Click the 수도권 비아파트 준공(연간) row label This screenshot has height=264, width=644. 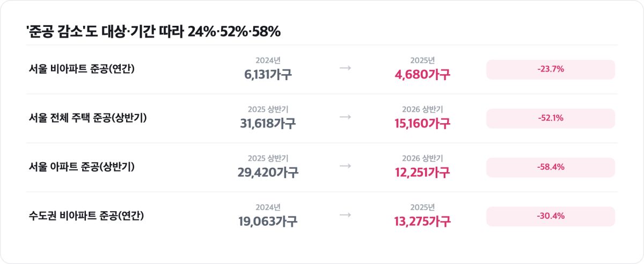[x=87, y=216]
